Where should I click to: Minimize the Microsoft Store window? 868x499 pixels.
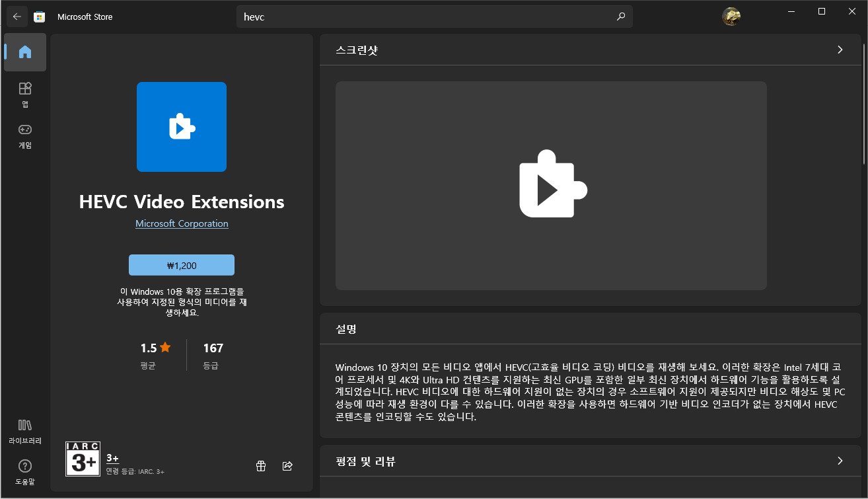click(x=791, y=11)
